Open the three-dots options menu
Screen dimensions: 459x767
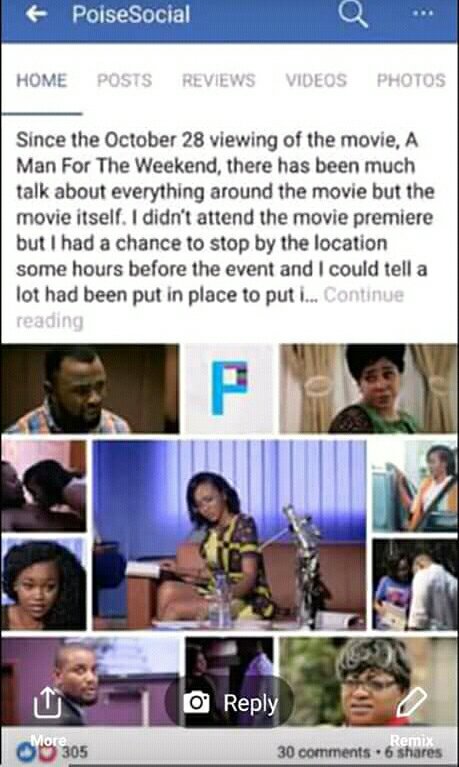click(x=423, y=13)
